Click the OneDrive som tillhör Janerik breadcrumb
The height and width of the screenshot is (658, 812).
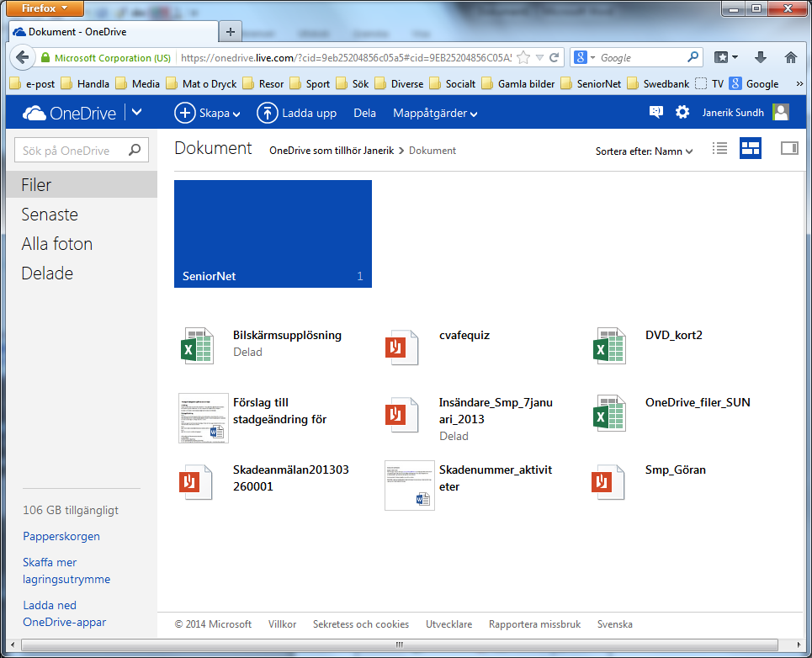point(332,151)
